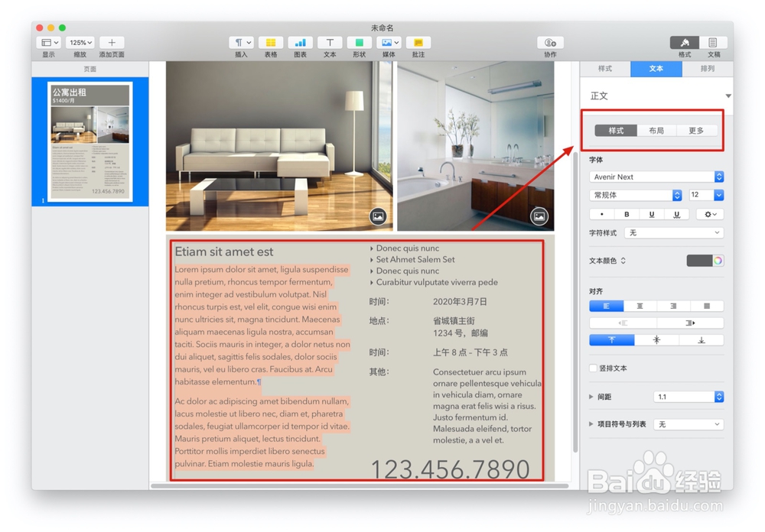Replace the living room image via placeholder icon
Viewport: 765px width, 532px height.
pos(378,216)
